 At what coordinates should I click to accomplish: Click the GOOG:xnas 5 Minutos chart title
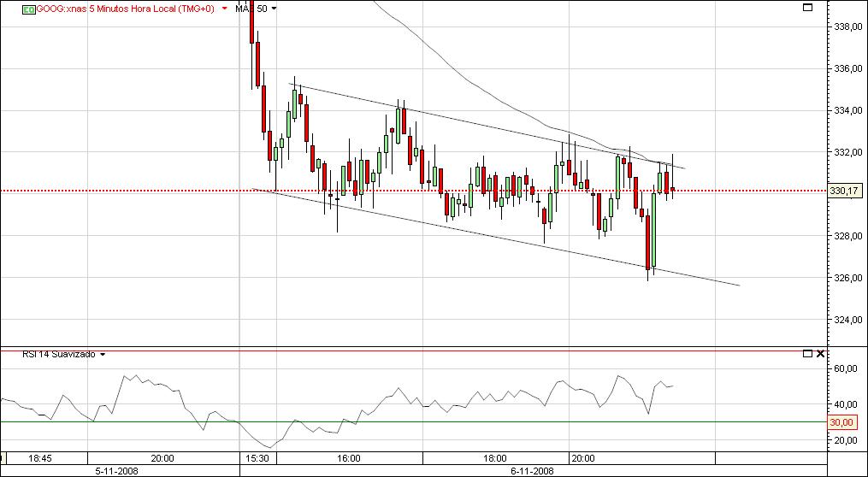click(125, 9)
